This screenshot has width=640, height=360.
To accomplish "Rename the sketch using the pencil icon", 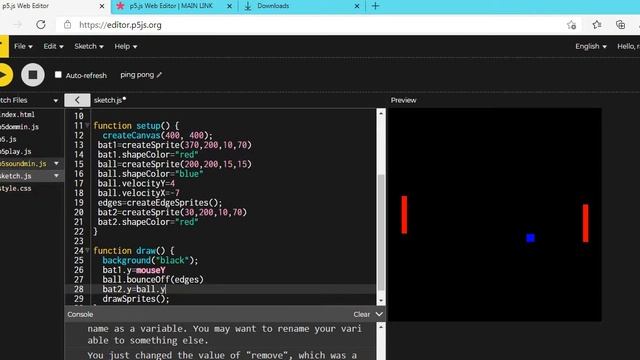I will click(159, 75).
